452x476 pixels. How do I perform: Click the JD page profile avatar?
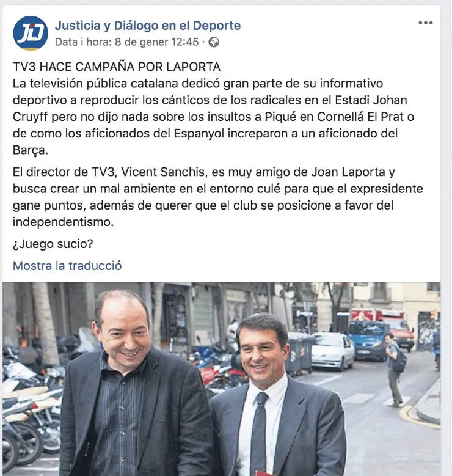[x=31, y=33]
